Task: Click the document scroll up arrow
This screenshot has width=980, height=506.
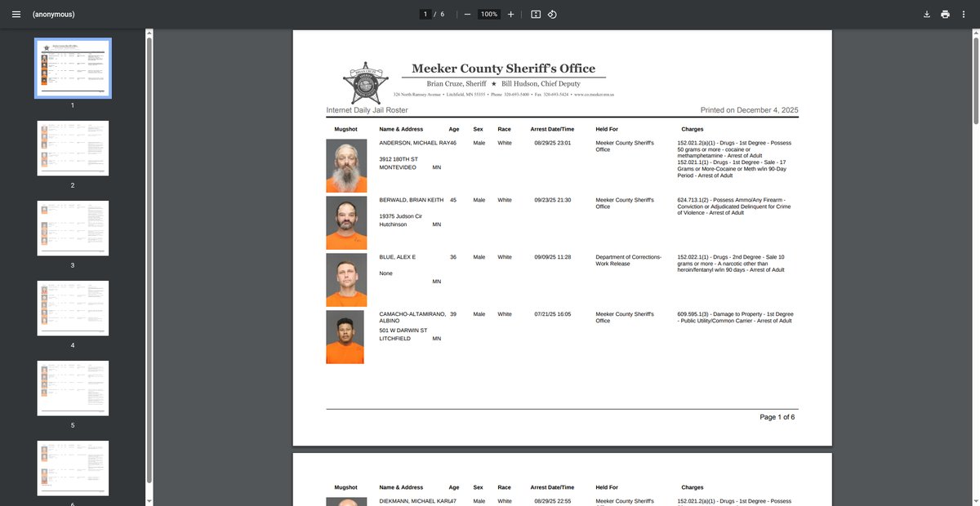Action: tap(975, 33)
